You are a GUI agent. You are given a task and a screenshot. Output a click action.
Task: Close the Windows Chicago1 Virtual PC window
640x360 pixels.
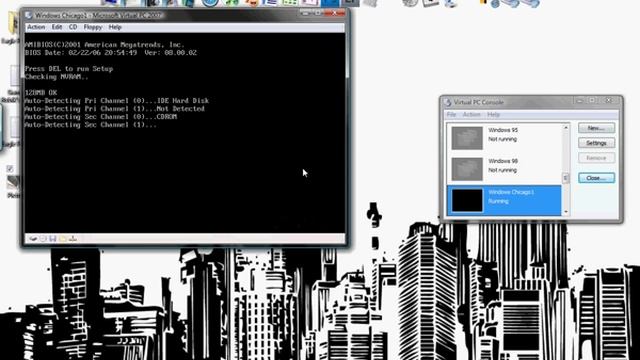[x=334, y=13]
